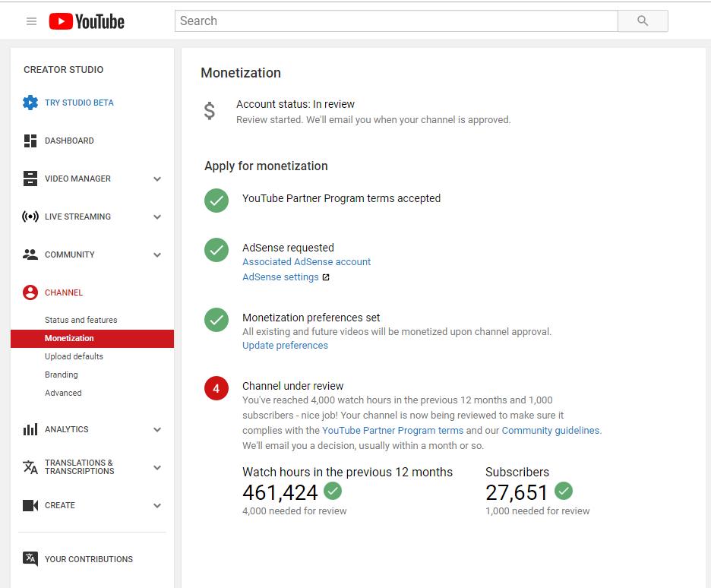Open the Advanced channel settings
Screen dimensions: 711x588
click(63, 393)
